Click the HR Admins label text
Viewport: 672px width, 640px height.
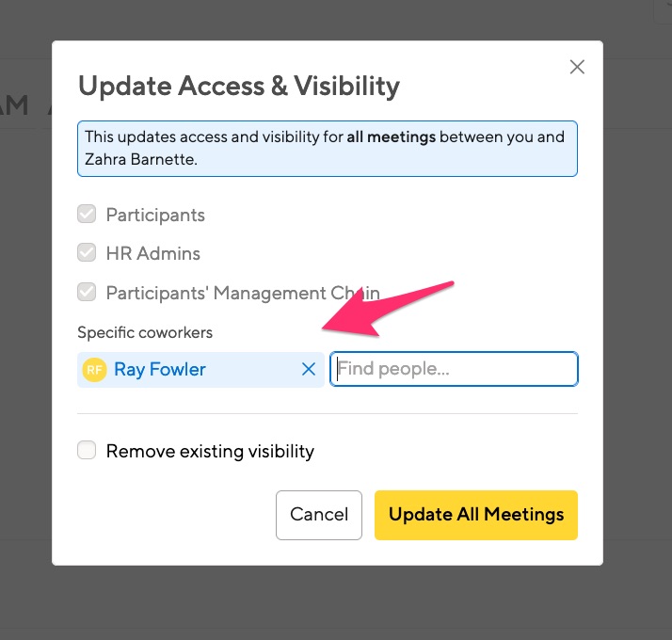tap(153, 253)
